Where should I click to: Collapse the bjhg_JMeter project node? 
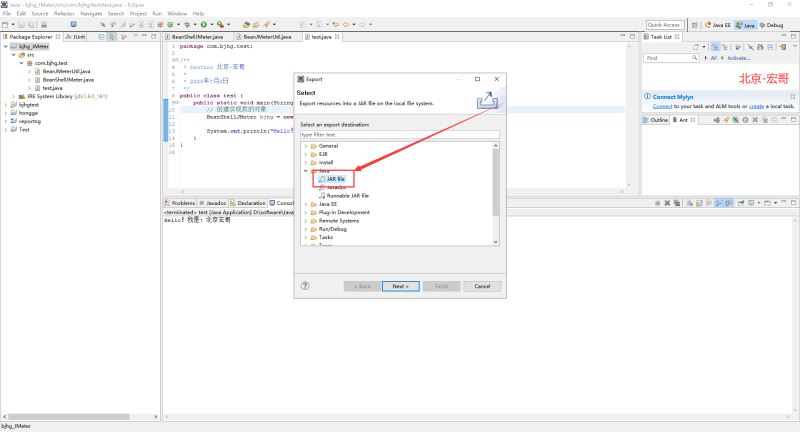[x=6, y=46]
